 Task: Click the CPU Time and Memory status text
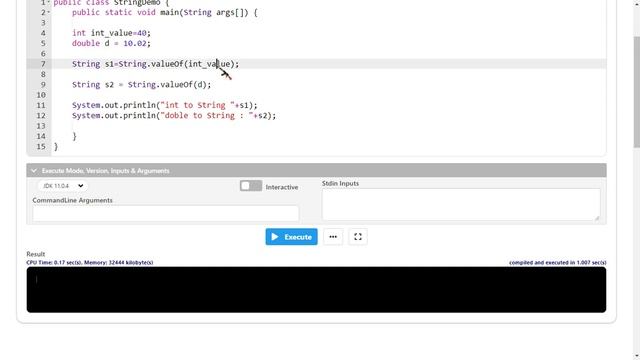tap(90, 262)
